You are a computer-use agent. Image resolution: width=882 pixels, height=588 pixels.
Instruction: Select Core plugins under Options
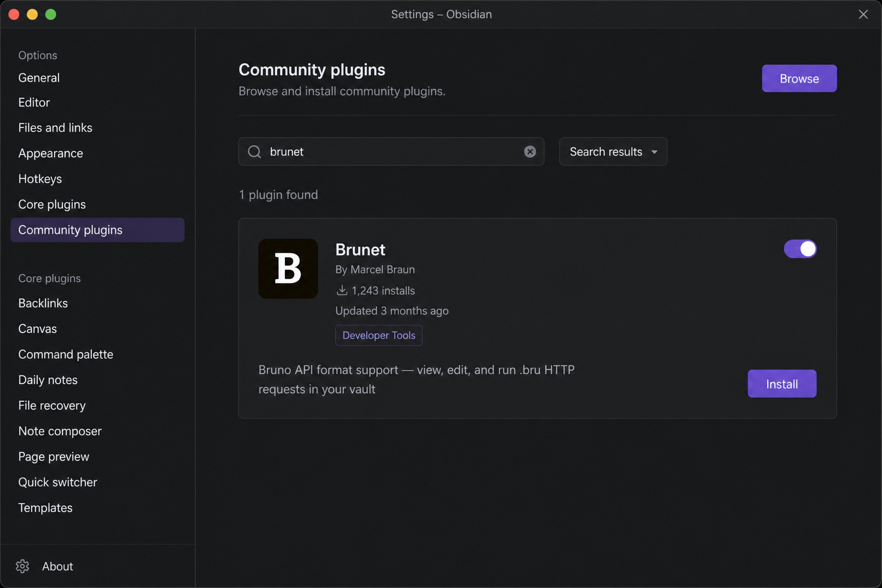[x=52, y=204]
